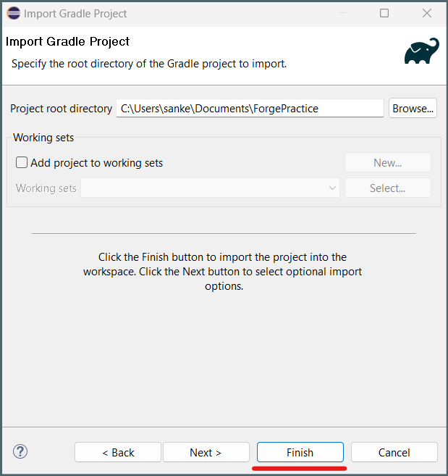Expand the Working sets dropdown arrow

(x=332, y=188)
